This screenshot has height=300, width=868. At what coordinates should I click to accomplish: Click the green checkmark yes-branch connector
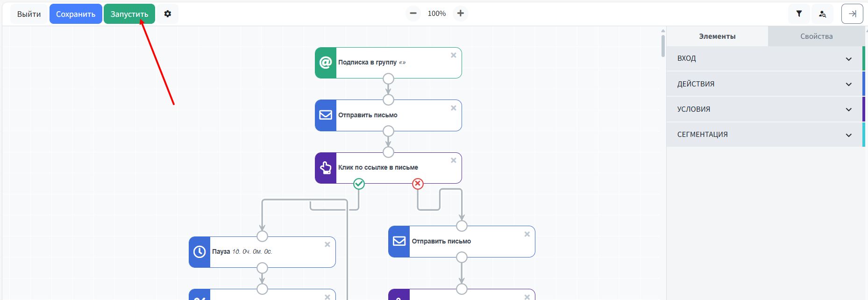point(359,184)
